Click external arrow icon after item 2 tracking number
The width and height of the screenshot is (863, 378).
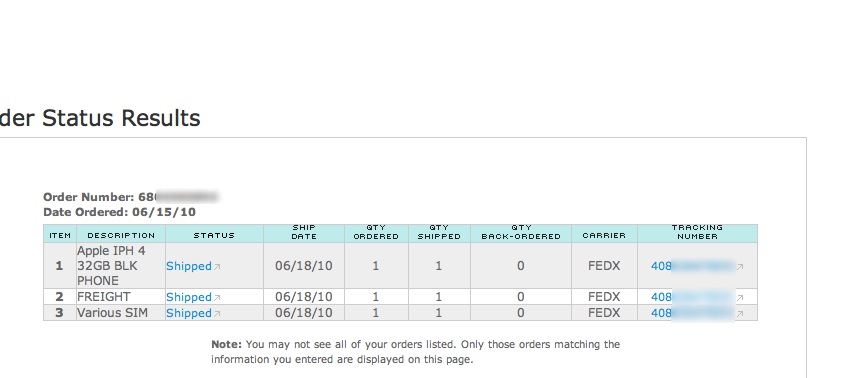coord(740,298)
